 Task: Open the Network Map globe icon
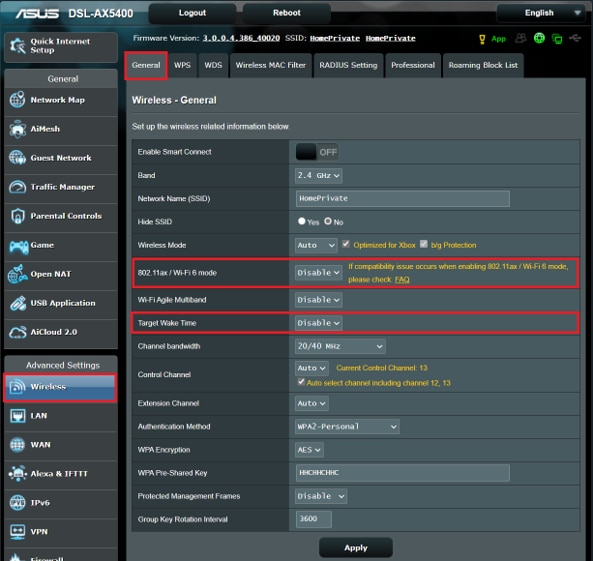click(17, 100)
